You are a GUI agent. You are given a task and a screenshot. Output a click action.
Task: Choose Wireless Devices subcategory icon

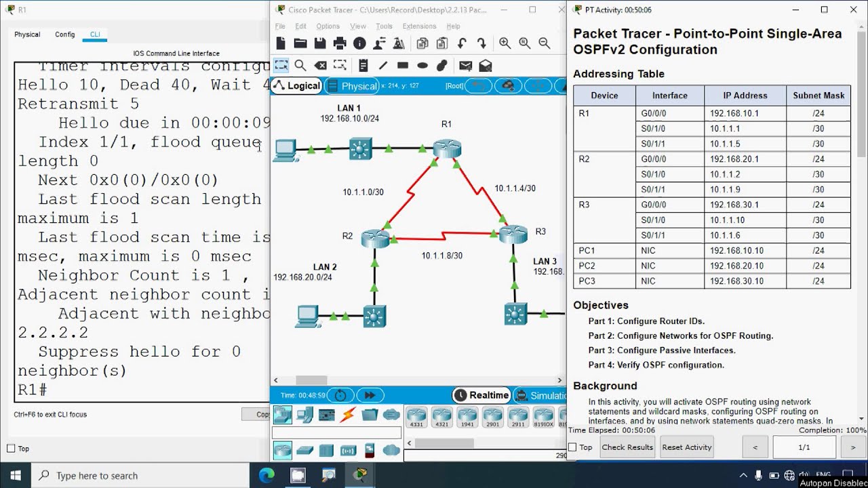click(x=348, y=450)
